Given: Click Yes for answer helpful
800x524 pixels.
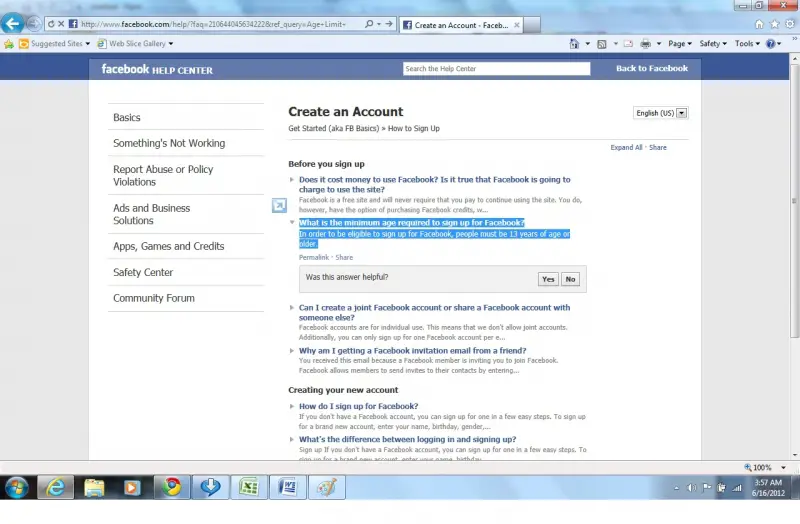Looking at the screenshot, I should pos(548,279).
